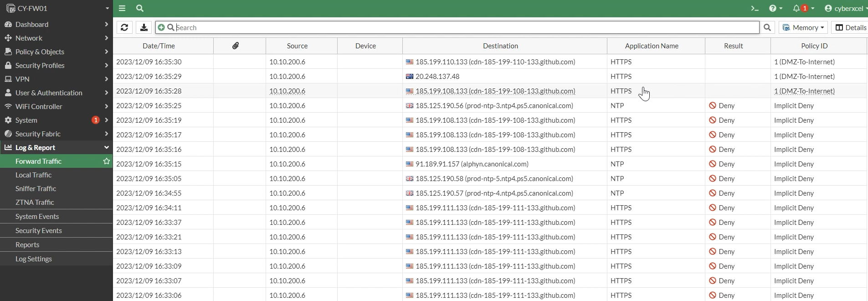Click the flag icon for 20.248.137.48
This screenshot has height=301, width=868.
point(410,76)
